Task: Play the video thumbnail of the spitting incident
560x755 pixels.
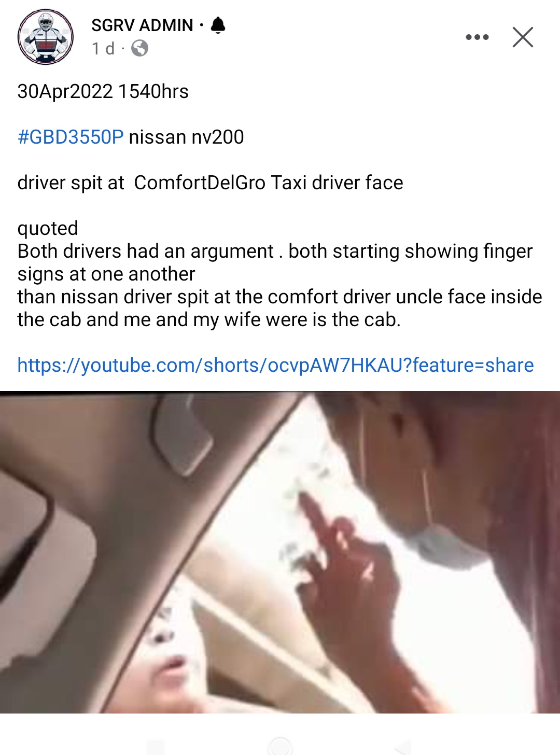Action: coord(280,552)
